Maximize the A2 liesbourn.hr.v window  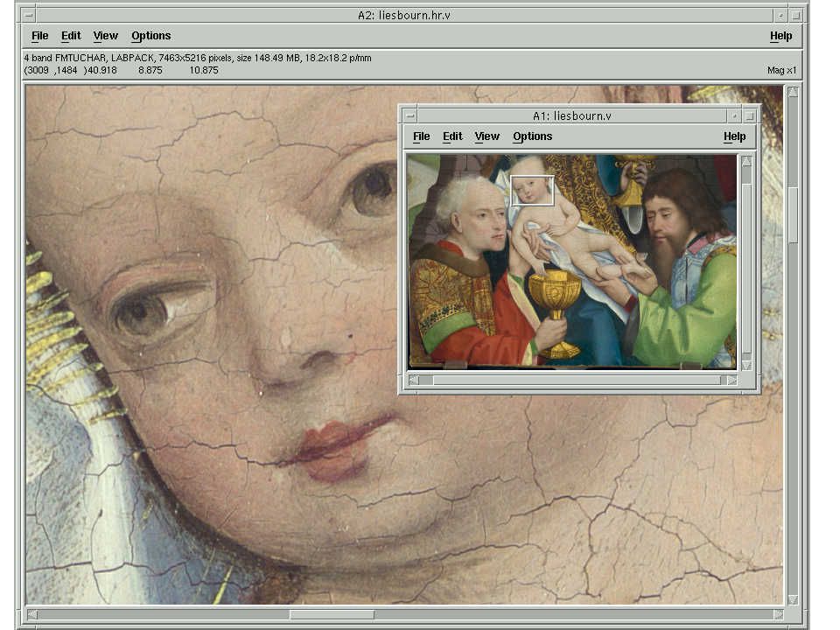796,16
